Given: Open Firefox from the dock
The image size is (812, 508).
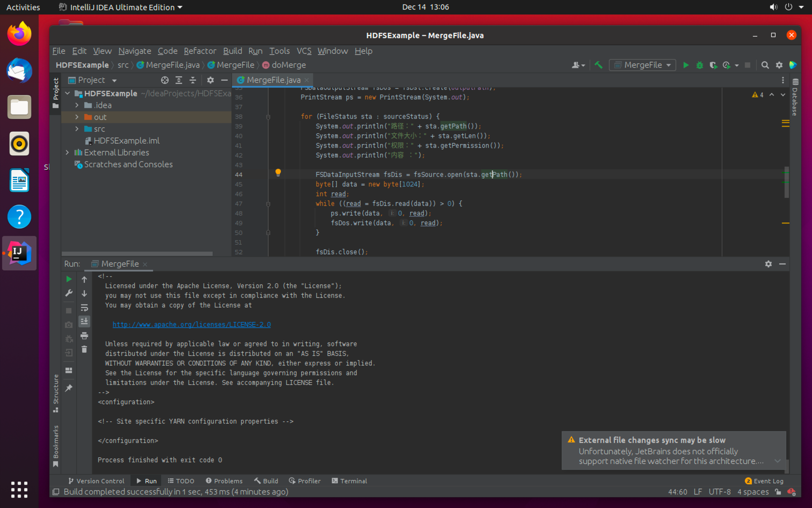Looking at the screenshot, I should pos(19,34).
